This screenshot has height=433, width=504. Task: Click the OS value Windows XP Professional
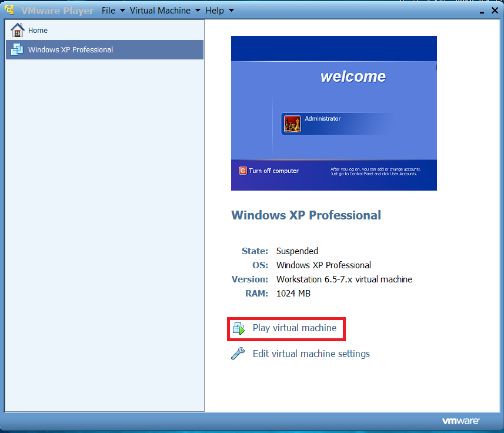[x=323, y=265]
